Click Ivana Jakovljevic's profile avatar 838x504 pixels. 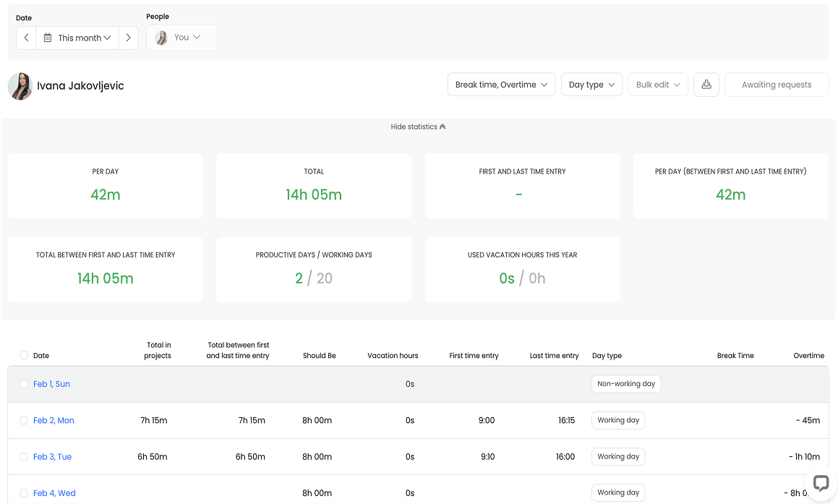[x=20, y=86]
